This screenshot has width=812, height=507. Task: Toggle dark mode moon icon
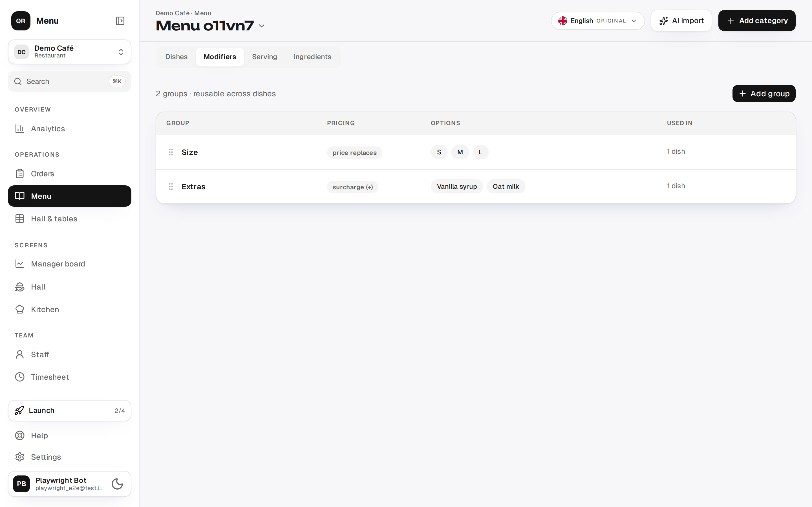(x=117, y=484)
